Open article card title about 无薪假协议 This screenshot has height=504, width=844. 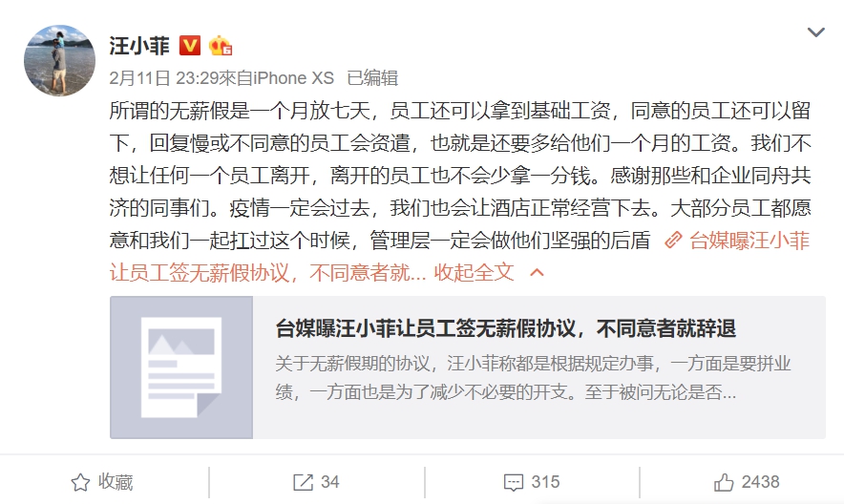click(x=505, y=328)
